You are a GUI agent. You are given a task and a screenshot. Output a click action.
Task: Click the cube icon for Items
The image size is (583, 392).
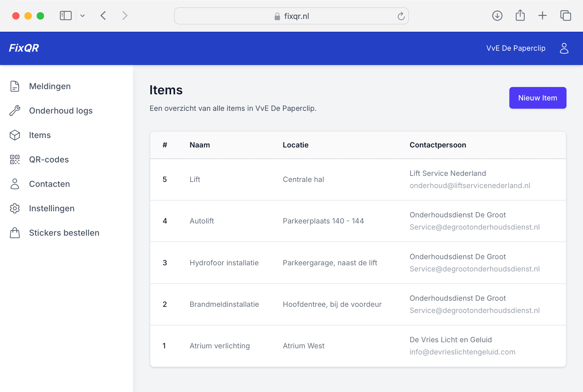click(x=15, y=135)
